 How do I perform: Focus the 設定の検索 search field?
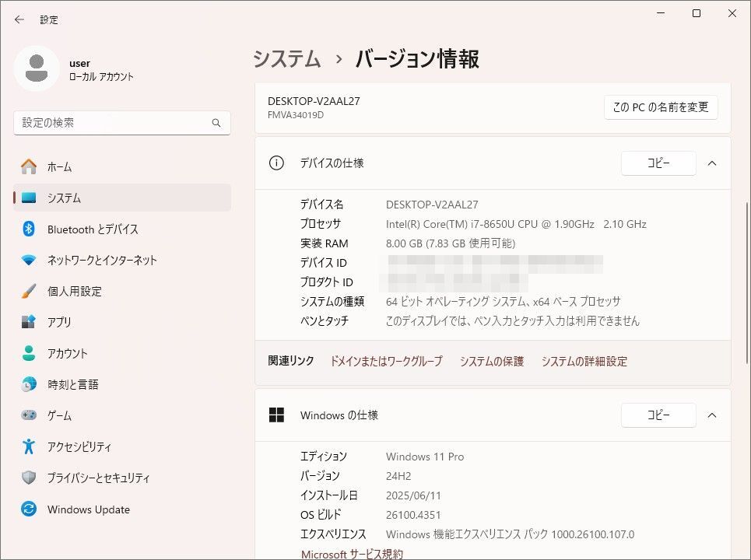tap(122, 123)
